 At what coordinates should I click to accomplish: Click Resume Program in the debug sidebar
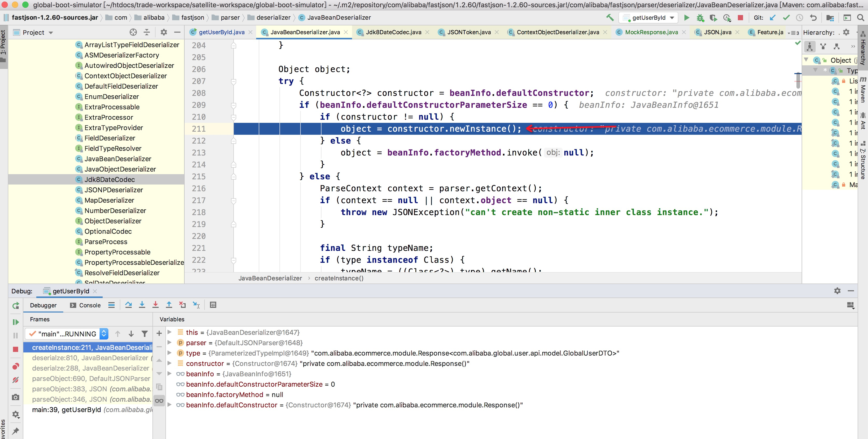coord(16,322)
